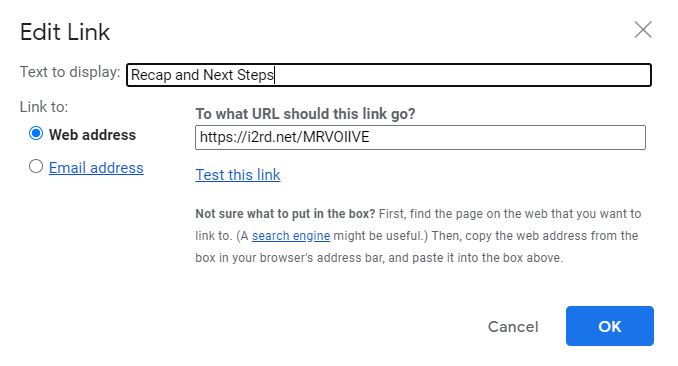Click inside the URL input box
Image resolution: width=678 pixels, height=366 pixels.
[420, 138]
